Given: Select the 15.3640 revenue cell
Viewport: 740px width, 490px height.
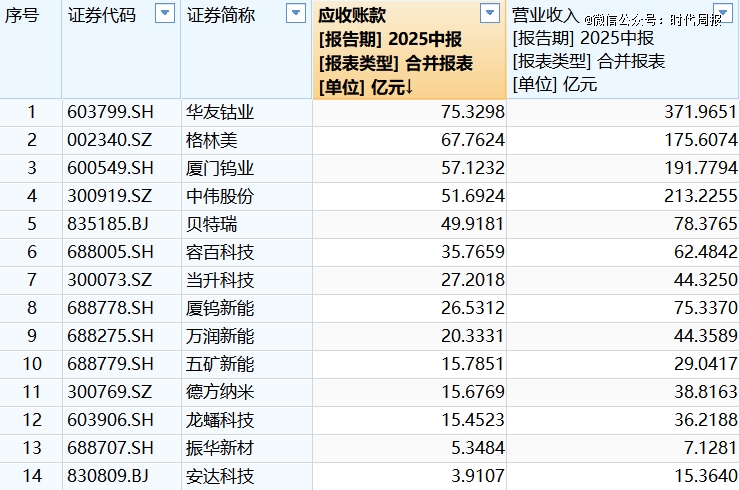Looking at the screenshot, I should pos(704,476).
